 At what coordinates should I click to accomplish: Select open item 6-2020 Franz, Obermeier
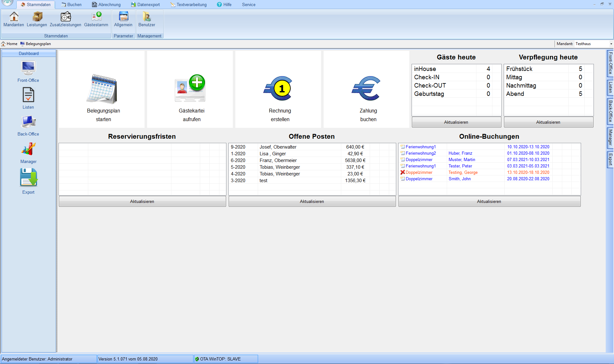pyautogui.click(x=278, y=160)
